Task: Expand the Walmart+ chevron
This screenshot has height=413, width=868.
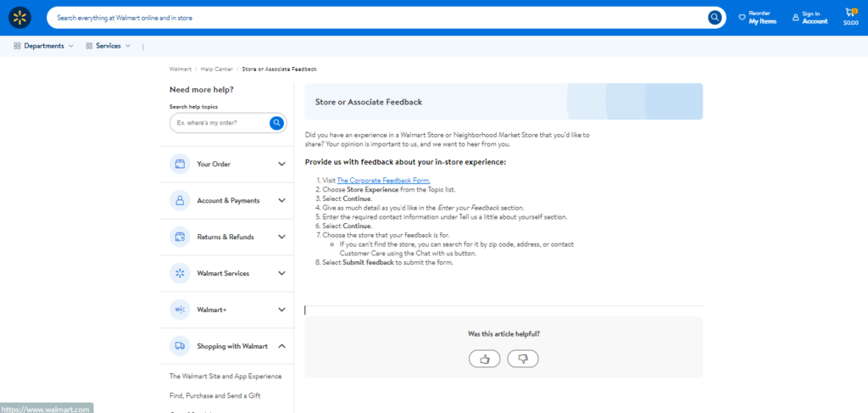Action: 281,310
